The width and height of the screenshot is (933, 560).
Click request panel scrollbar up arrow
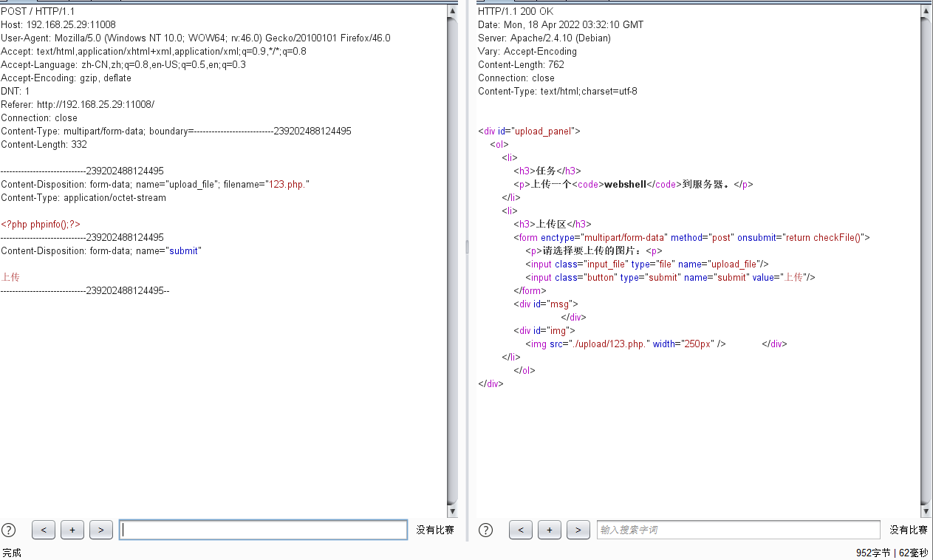point(452,11)
